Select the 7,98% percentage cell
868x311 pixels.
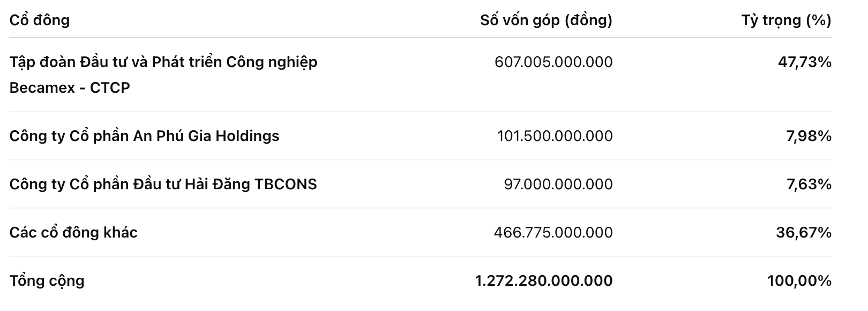[809, 136]
